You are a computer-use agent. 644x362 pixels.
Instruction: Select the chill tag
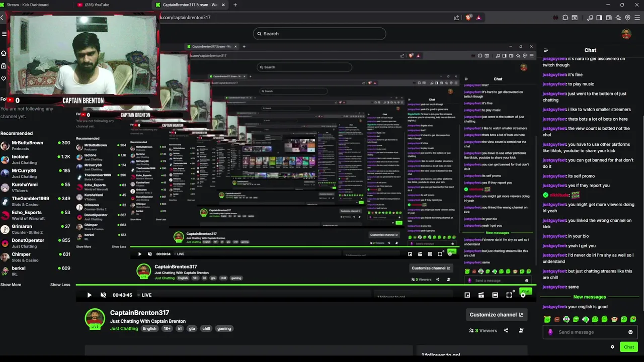(206, 328)
